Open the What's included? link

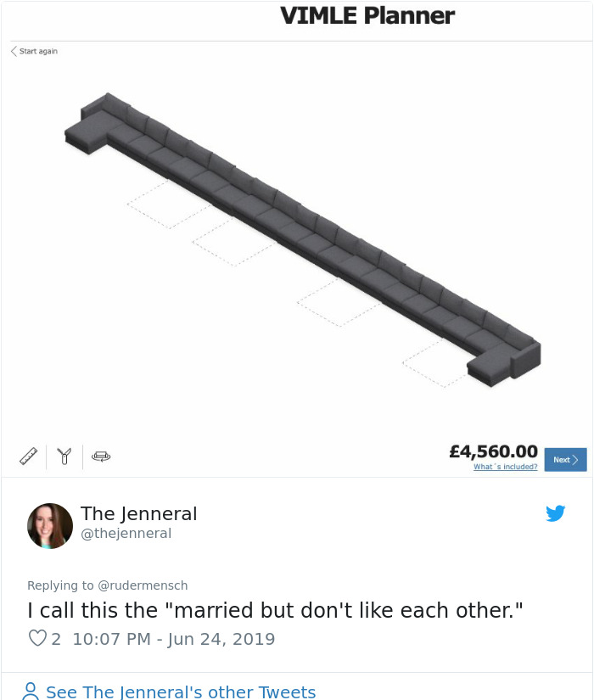(x=506, y=467)
